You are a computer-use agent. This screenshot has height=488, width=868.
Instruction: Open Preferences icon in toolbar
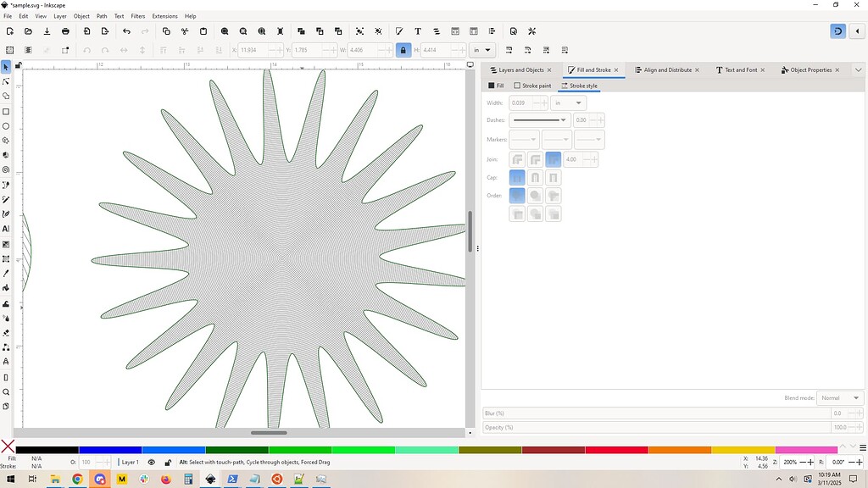532,31
